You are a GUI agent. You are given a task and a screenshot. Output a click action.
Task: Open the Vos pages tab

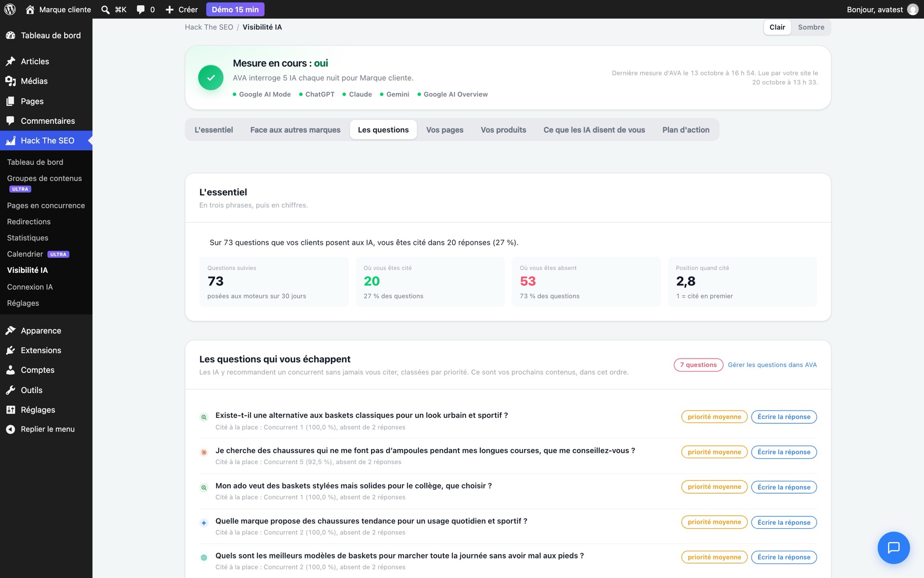pos(445,130)
